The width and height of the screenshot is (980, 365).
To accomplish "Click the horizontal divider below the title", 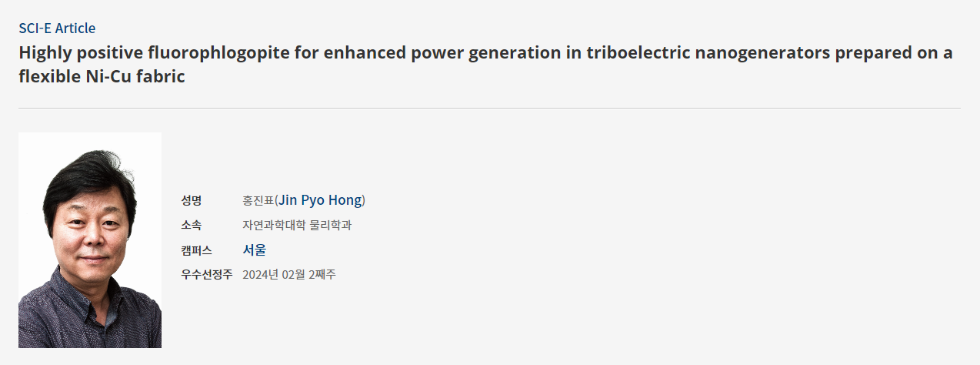I will coord(489,108).
